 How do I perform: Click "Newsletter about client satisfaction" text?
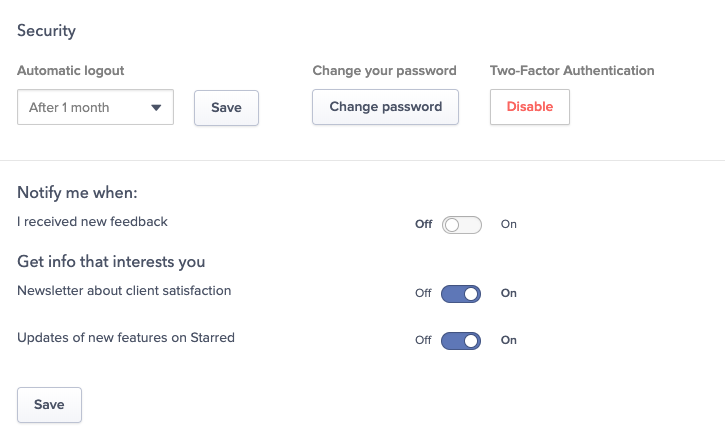(x=124, y=291)
